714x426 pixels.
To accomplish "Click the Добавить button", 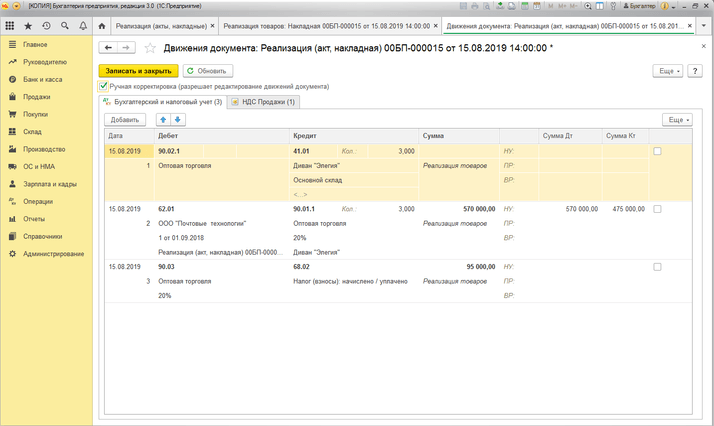I will [124, 120].
